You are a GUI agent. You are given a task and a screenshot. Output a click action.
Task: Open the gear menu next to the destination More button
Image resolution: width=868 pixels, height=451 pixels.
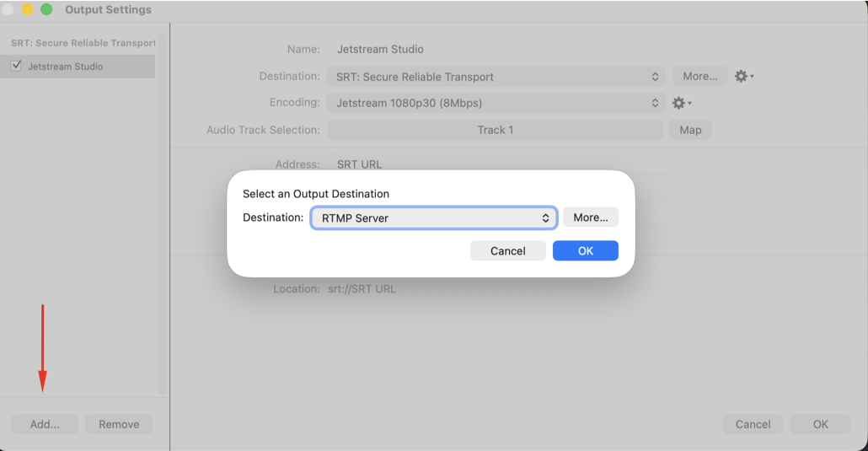743,76
